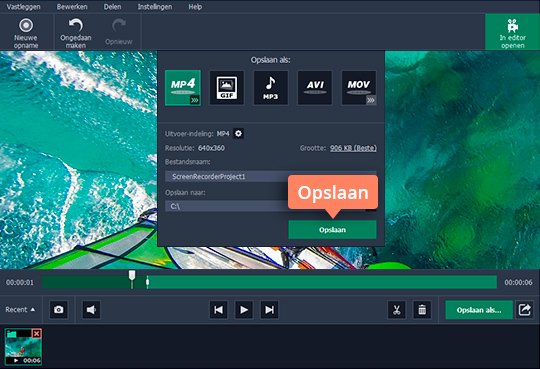Delete fragment with the trash icon

(422, 310)
